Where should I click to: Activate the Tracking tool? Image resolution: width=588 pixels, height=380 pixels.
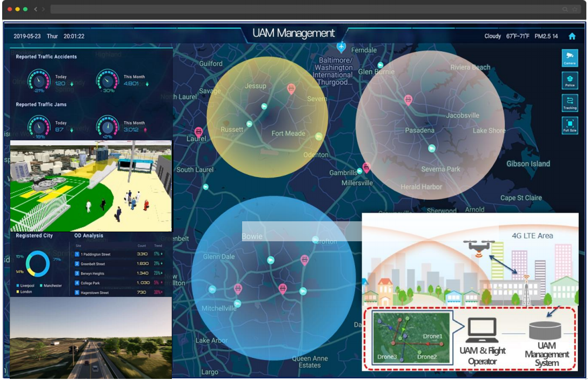tap(570, 103)
